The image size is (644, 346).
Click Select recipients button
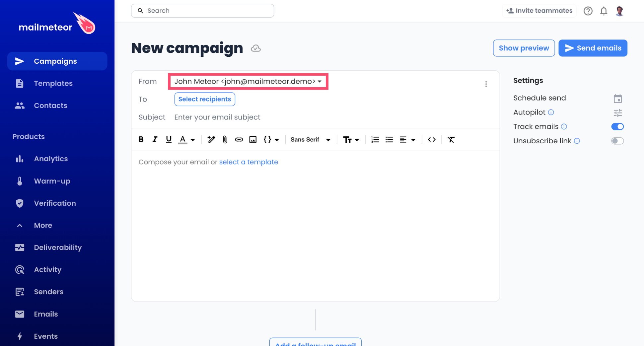205,99
